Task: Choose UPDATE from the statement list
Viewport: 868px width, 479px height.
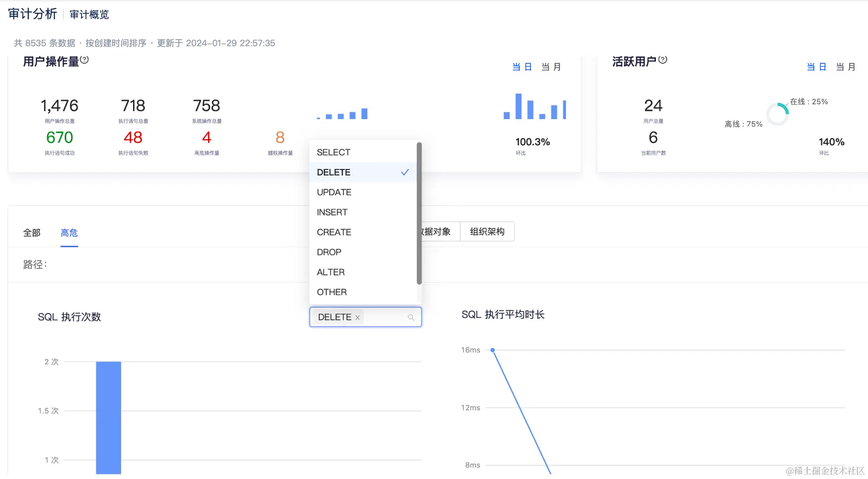Action: [363, 192]
